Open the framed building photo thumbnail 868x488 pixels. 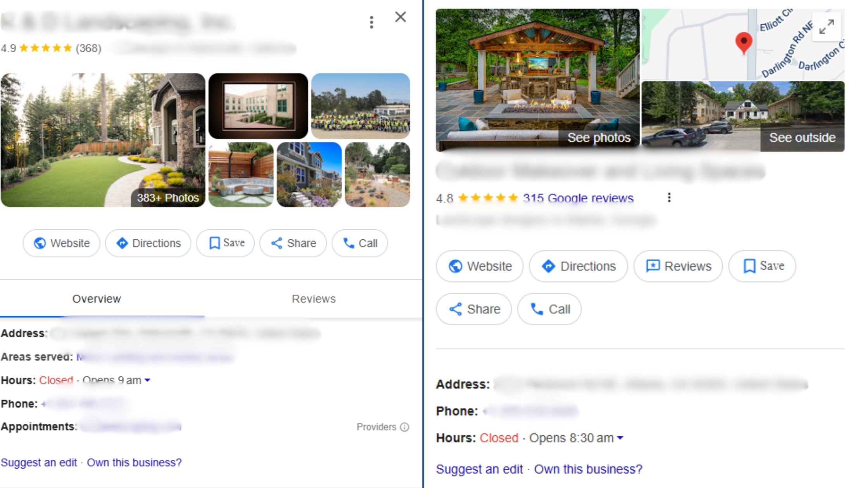(x=258, y=106)
